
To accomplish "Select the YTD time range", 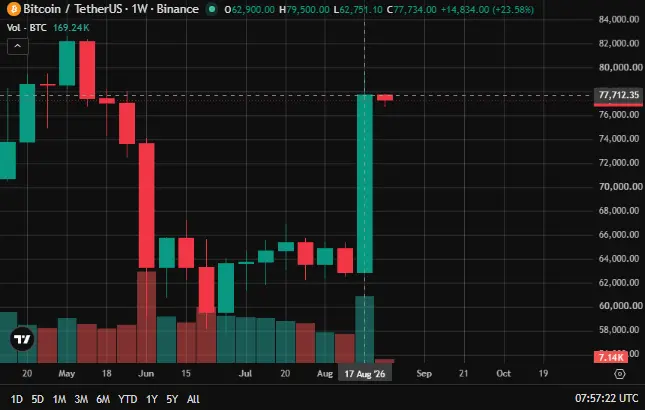I will 128,399.
